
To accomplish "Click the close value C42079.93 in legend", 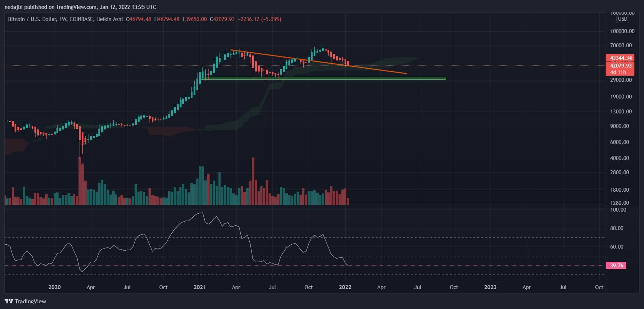I will [222, 19].
